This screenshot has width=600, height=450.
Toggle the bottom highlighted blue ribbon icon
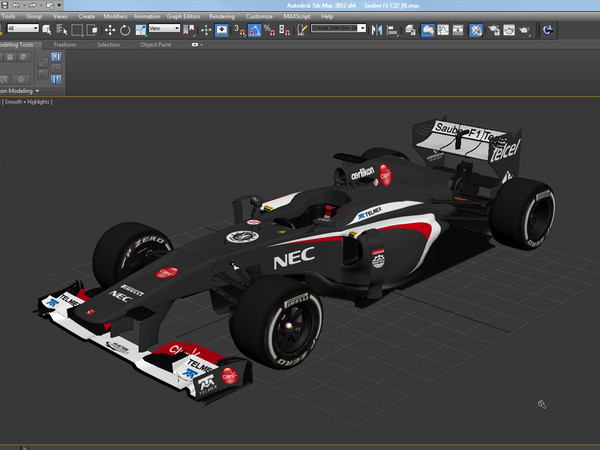click(x=56, y=79)
